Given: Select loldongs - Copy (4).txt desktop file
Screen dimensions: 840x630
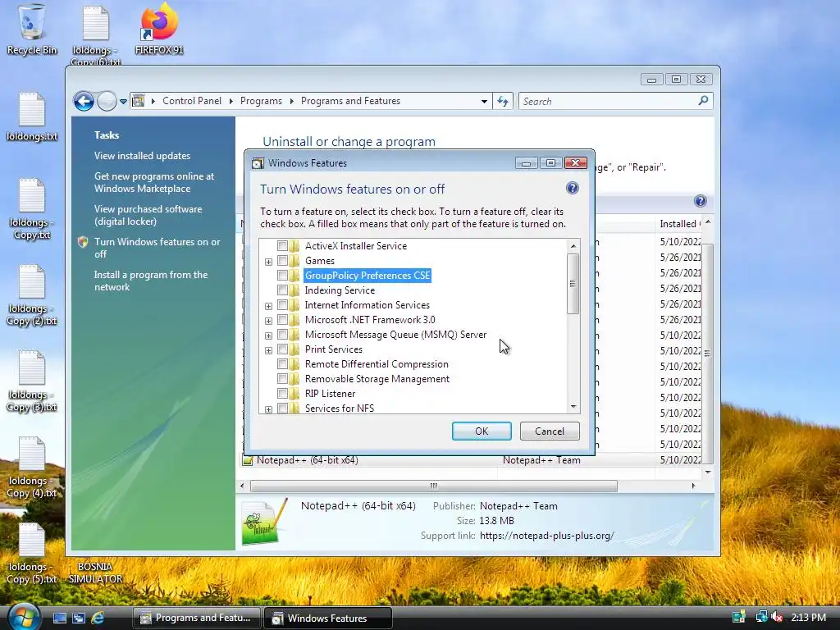Looking at the screenshot, I should tap(32, 468).
